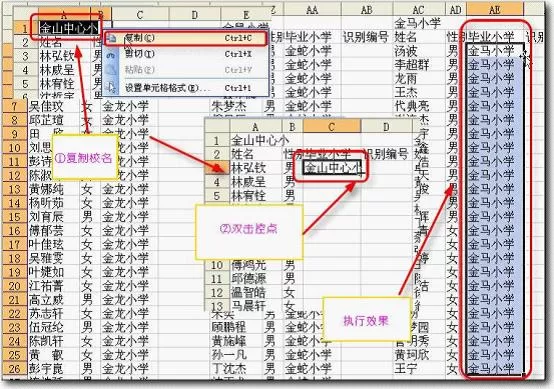This screenshot has height=389, width=554.
Task: Click the format icon beside 设置单元格格式
Action: tap(112, 87)
